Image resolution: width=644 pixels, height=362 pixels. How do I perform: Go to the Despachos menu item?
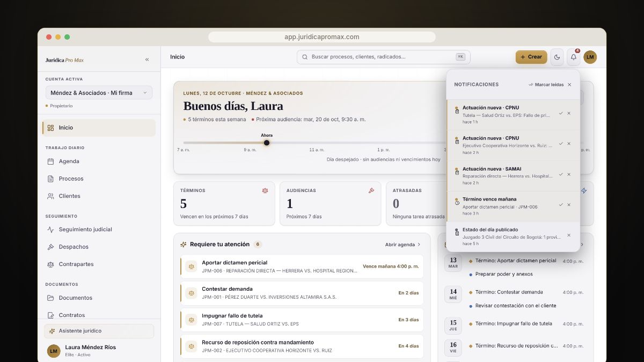pyautogui.click(x=99, y=247)
